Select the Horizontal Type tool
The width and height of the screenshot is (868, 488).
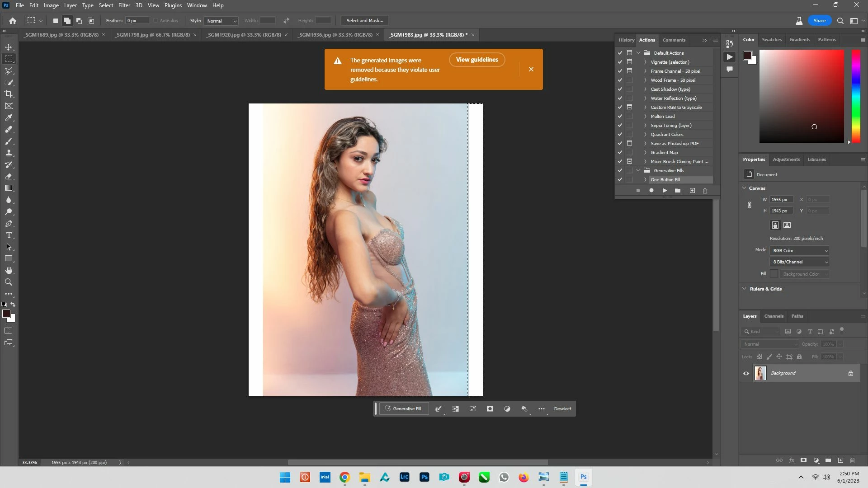click(x=9, y=235)
